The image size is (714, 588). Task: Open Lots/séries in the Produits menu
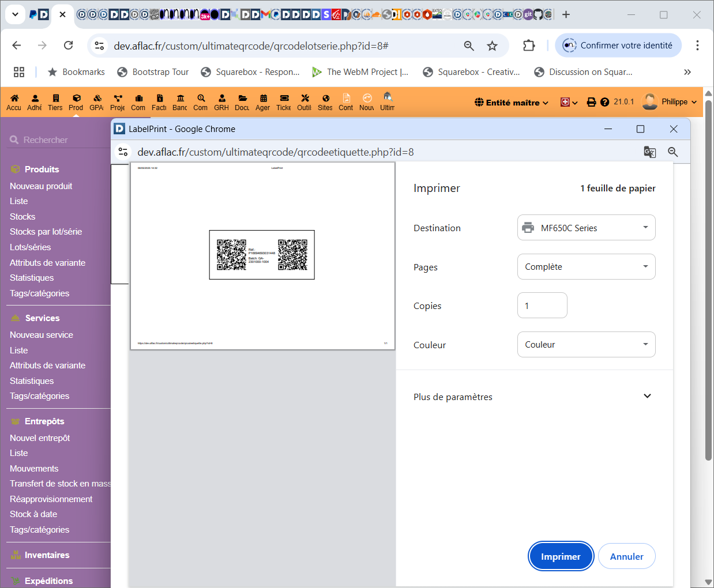tap(30, 247)
